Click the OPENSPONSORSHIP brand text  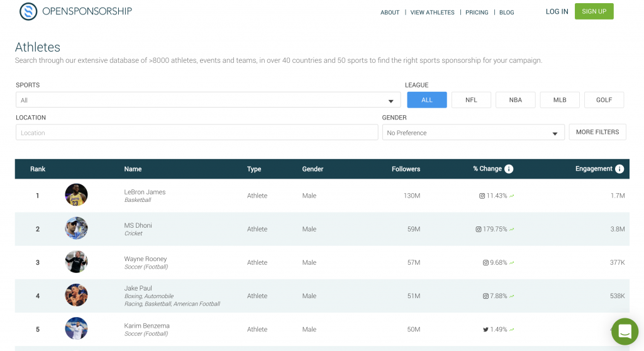click(x=87, y=11)
